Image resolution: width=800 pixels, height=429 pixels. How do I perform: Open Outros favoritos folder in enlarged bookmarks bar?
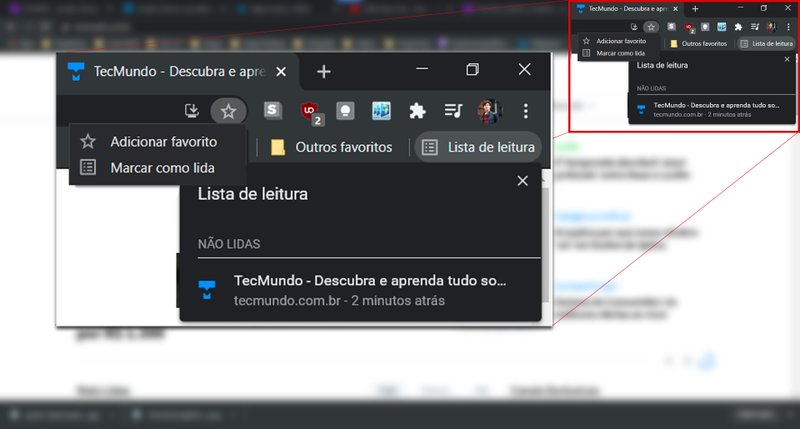tap(332, 147)
